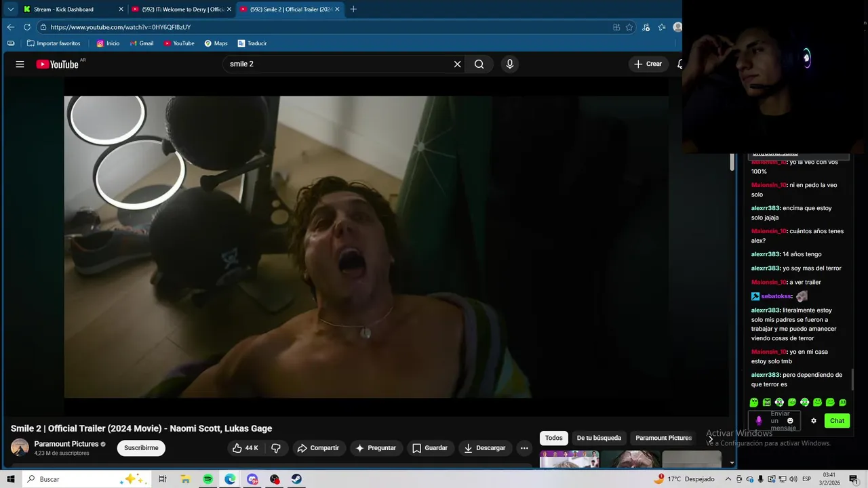868x488 pixels.
Task: Open the Windows Start menu
Action: click(11, 479)
